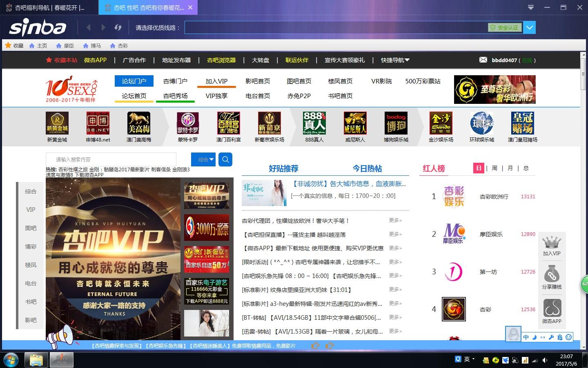Switch 红人榜 ranking to 月

tap(510, 168)
